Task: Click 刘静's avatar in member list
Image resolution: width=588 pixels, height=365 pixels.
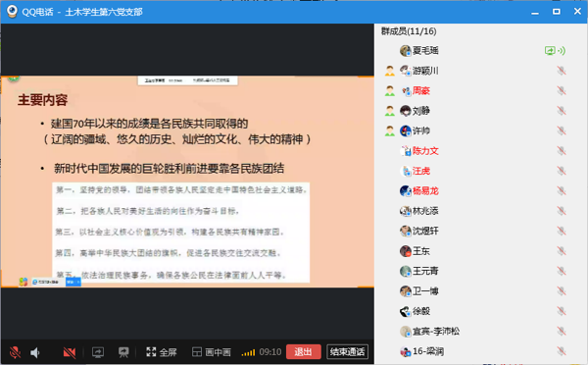Action: point(406,111)
